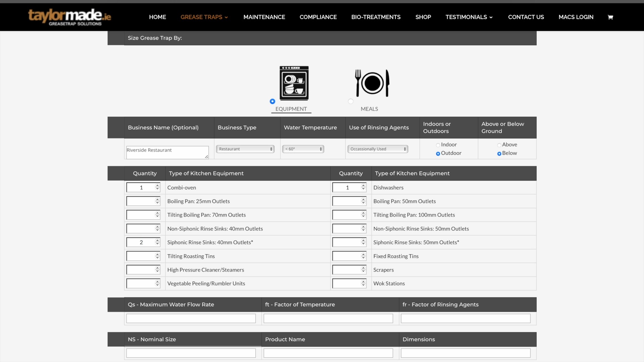Click the Siphonic 40mm Outlets quantity stepper arrows
The image size is (644, 362).
(x=157, y=242)
